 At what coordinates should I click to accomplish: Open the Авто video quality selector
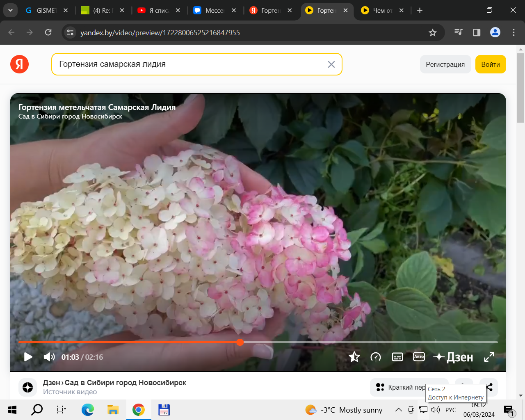pos(419,357)
